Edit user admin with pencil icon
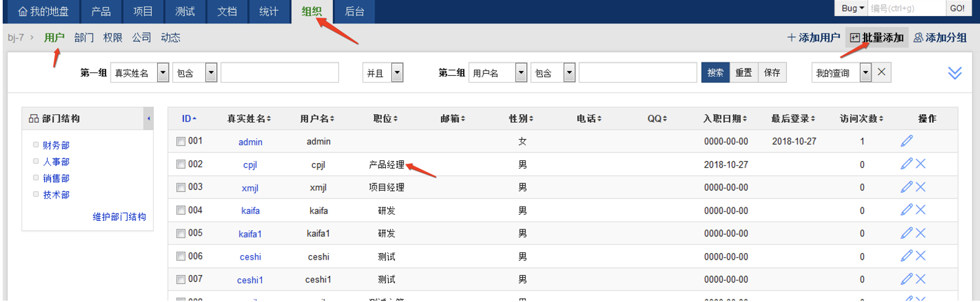The width and height of the screenshot is (980, 302). pyautogui.click(x=907, y=141)
